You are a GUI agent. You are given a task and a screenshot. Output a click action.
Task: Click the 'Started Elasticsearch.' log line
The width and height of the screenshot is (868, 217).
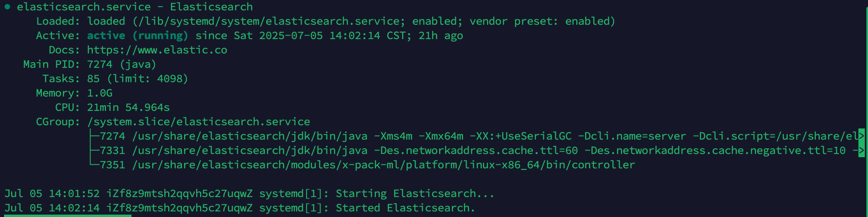click(240, 208)
